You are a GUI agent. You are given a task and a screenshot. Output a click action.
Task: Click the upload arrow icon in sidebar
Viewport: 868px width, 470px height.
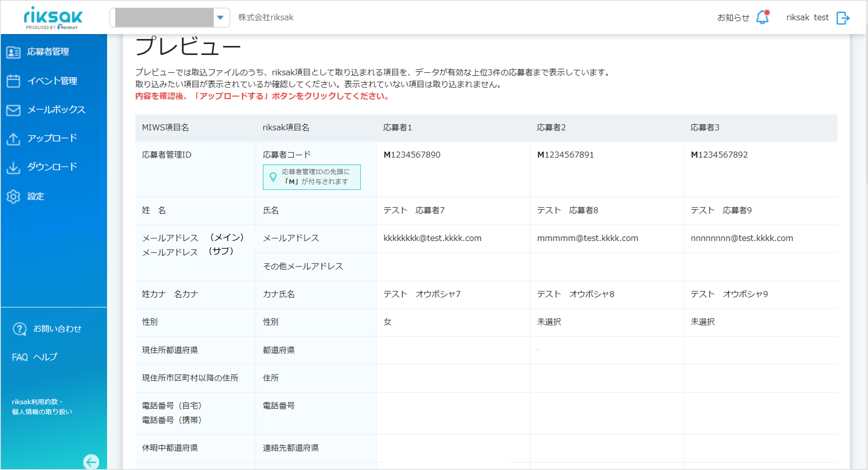13,139
